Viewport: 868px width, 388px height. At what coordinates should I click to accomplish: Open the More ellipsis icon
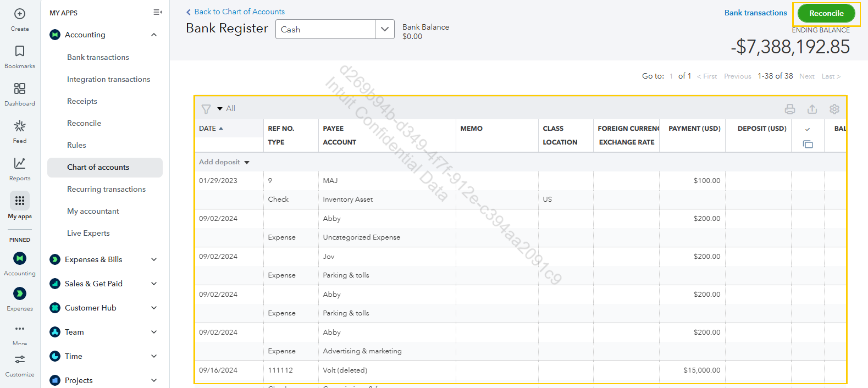point(20,328)
